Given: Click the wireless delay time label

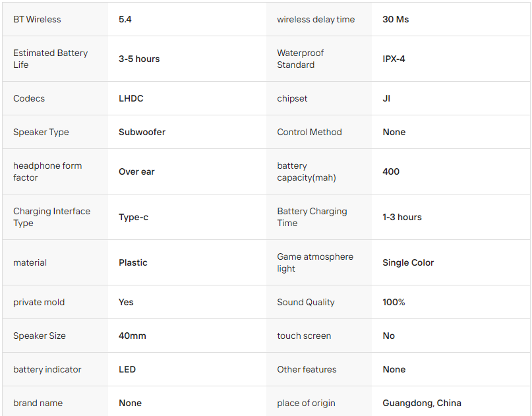Looking at the screenshot, I should click(316, 19).
